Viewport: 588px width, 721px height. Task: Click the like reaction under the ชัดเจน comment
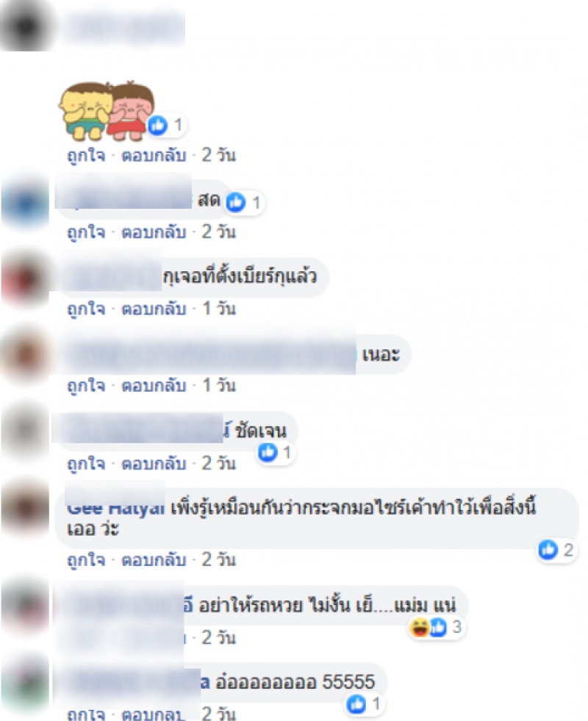click(275, 453)
